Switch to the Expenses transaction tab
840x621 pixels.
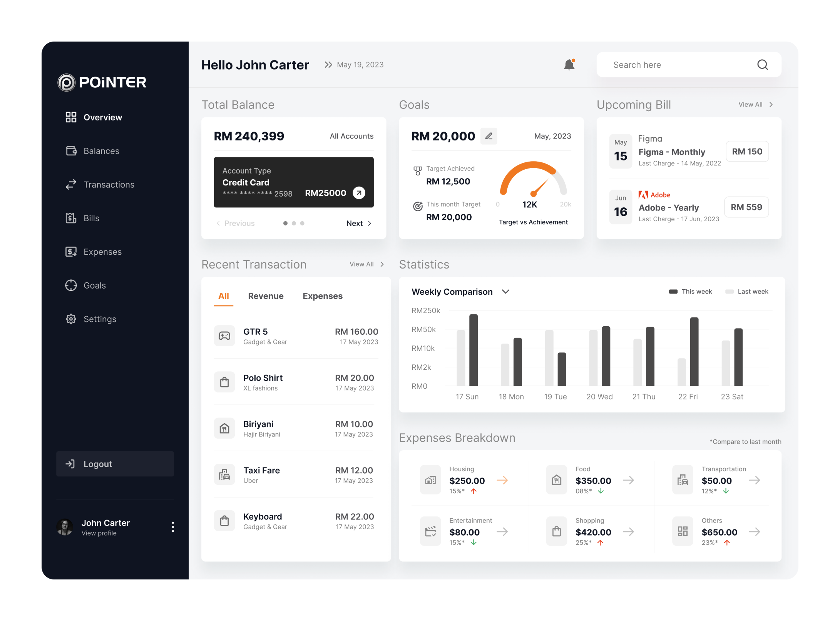click(x=322, y=296)
